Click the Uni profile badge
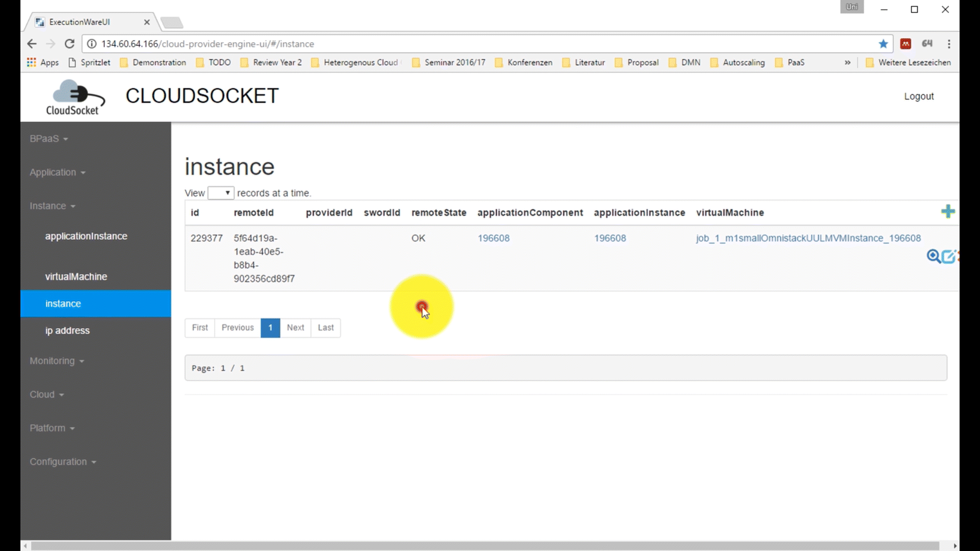This screenshot has height=551, width=980. coord(852,7)
